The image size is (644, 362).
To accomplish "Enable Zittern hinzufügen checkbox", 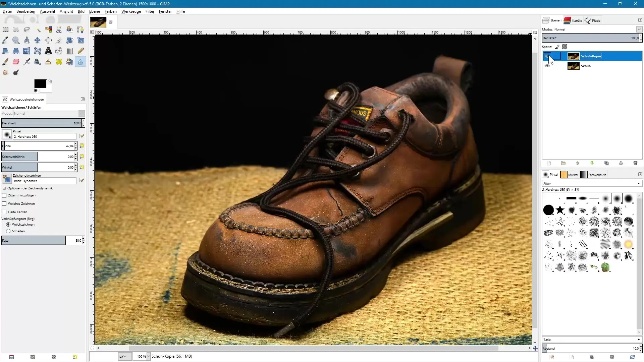I will coord(4,195).
